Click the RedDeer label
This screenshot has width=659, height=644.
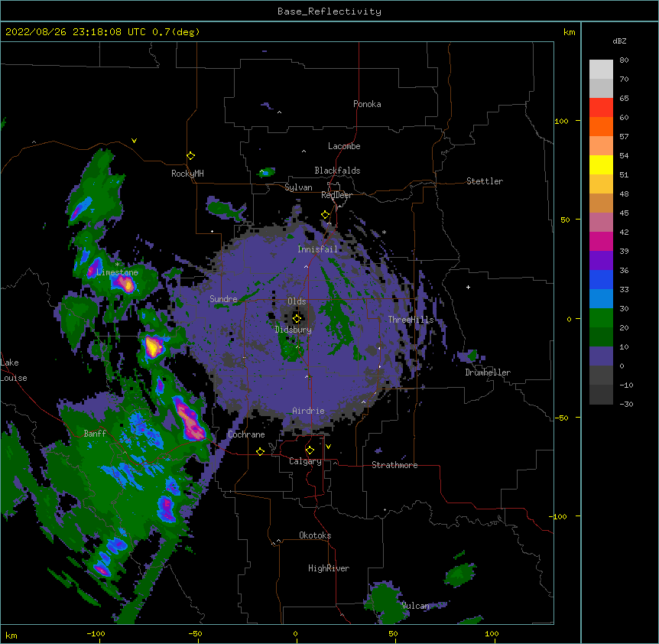point(336,195)
